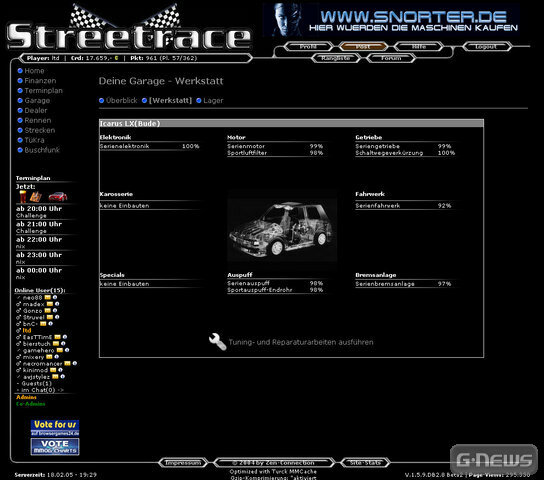Switch to the Überblick tab
Viewport: 544px width, 480px height.
[121, 101]
